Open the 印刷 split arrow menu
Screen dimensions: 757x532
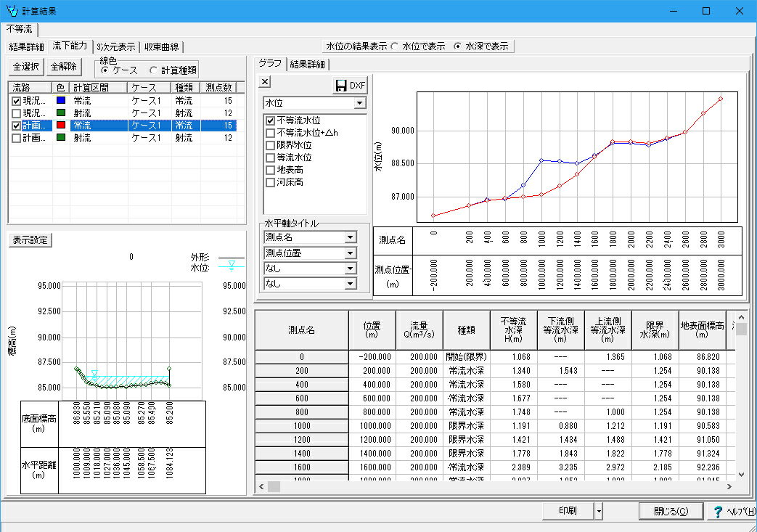coord(598,511)
